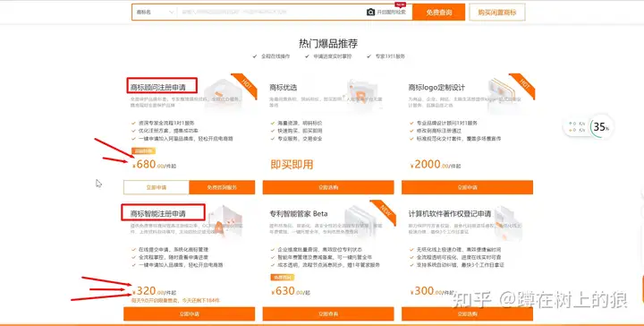Click the orange button under ¥300 price

click(x=468, y=313)
